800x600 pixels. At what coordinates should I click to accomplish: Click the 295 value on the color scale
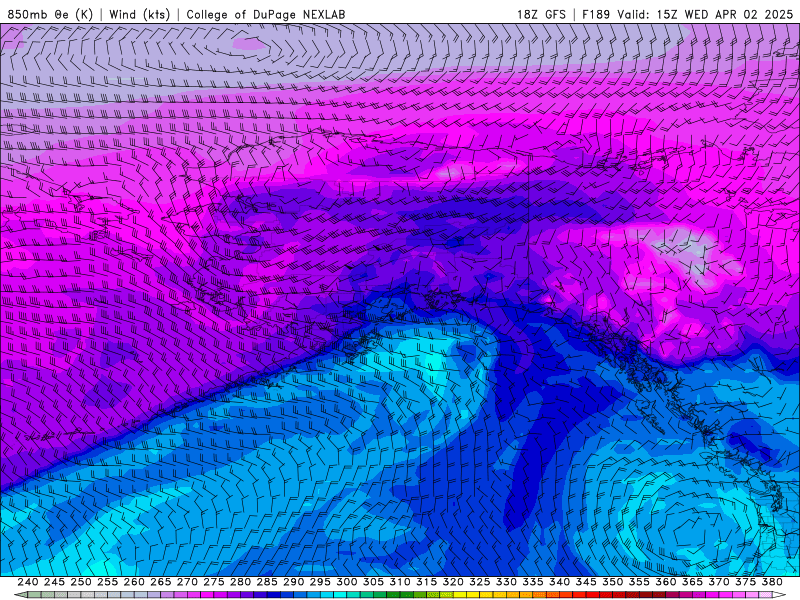pos(320,582)
